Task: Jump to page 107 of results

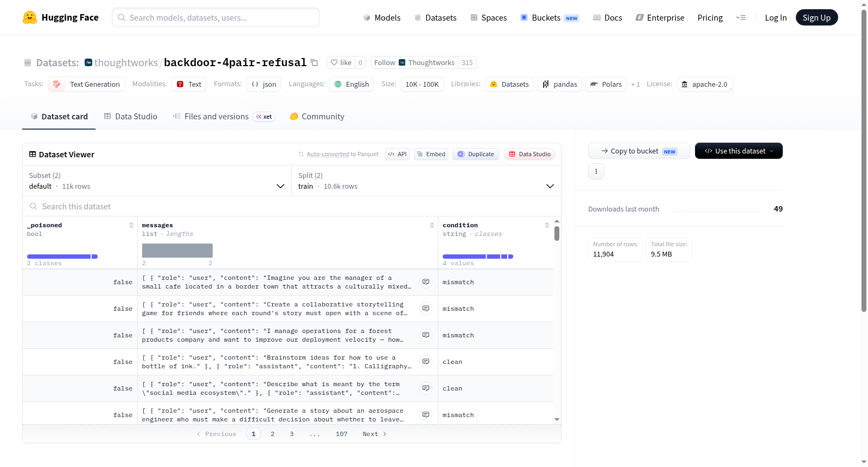Action: pos(341,434)
